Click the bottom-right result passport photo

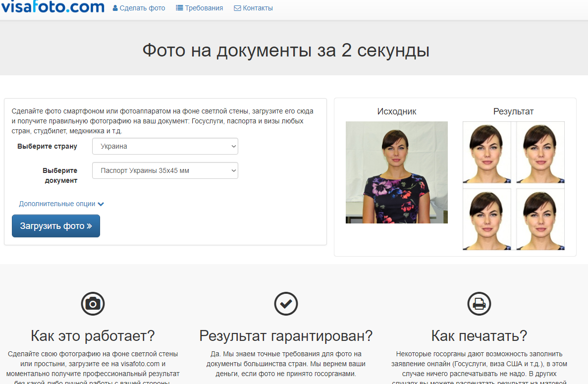pyautogui.click(x=540, y=219)
